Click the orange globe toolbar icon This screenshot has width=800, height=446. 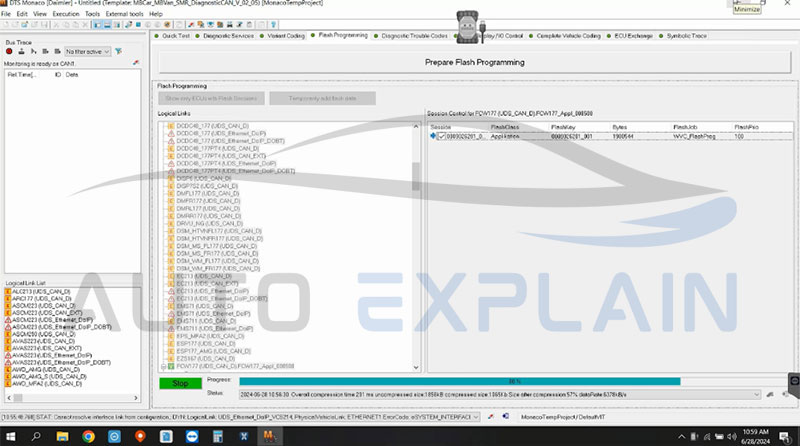(167, 24)
